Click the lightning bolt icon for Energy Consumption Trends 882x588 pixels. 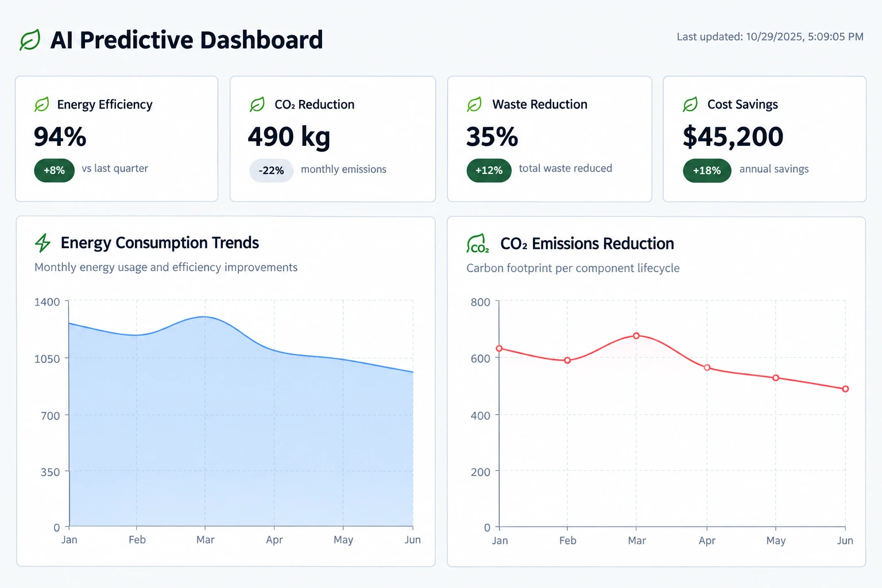click(43, 243)
